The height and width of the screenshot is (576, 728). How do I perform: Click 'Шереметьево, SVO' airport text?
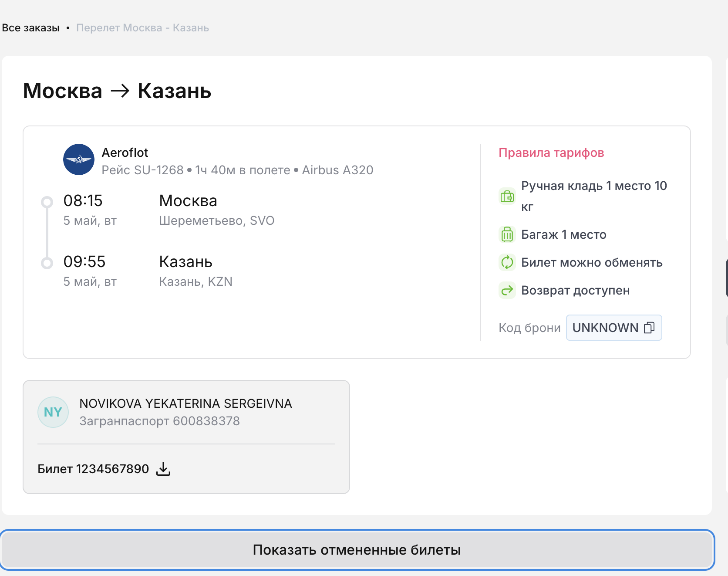coord(216,220)
